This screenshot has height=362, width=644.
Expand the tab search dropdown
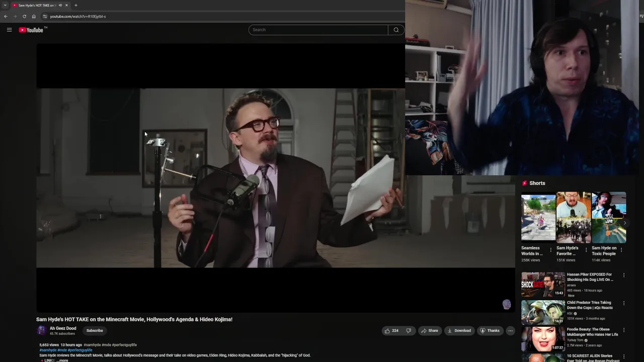tap(5, 5)
